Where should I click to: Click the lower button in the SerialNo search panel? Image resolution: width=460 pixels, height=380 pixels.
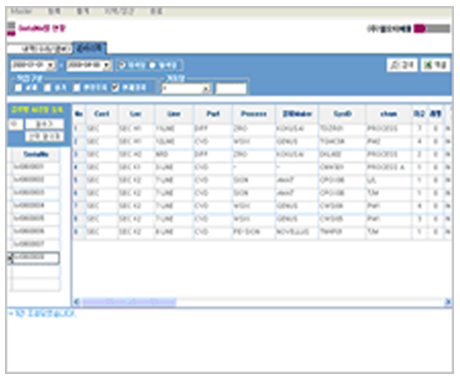[45, 136]
